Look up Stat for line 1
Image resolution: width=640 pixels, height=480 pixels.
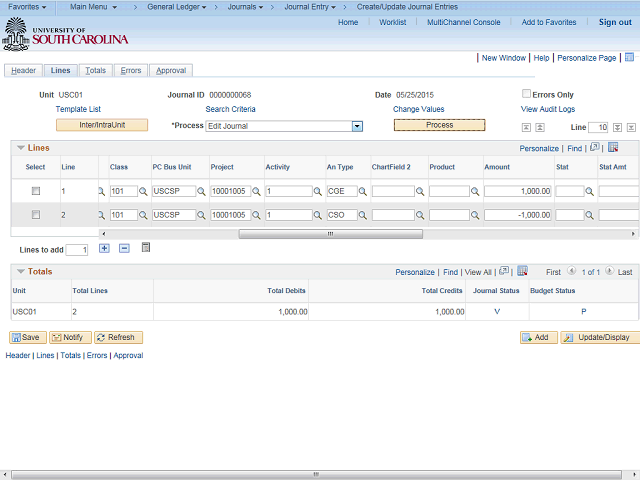(x=589, y=191)
